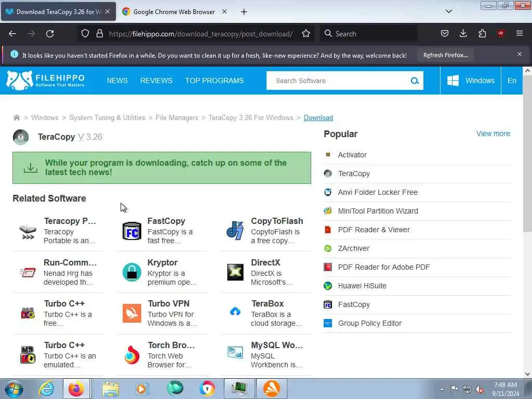Open Save to Pocket icon
The image size is (532, 399).
[445, 34]
